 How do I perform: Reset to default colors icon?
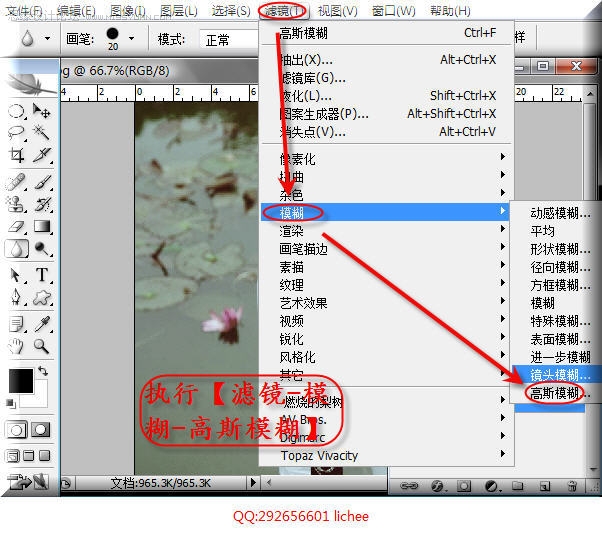pyautogui.click(x=11, y=403)
